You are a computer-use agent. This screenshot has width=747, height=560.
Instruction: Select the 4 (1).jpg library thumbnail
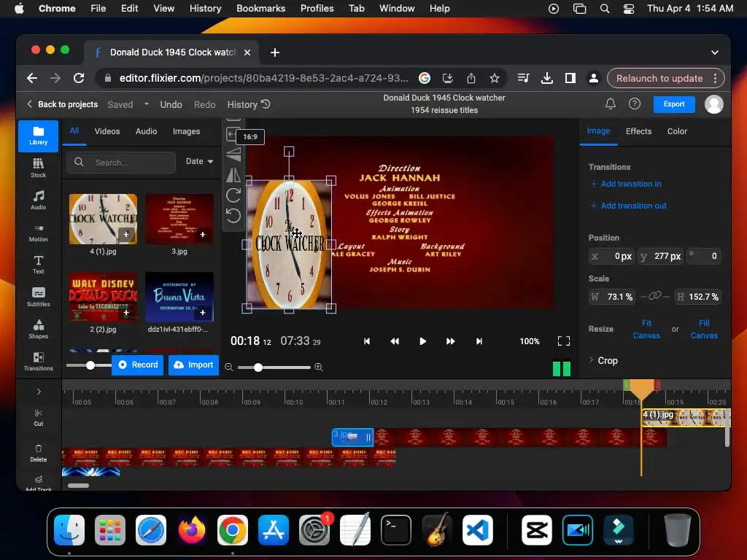coord(103,219)
